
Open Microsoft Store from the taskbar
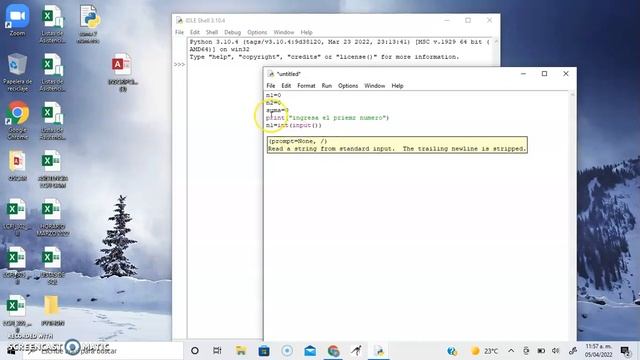(264, 351)
